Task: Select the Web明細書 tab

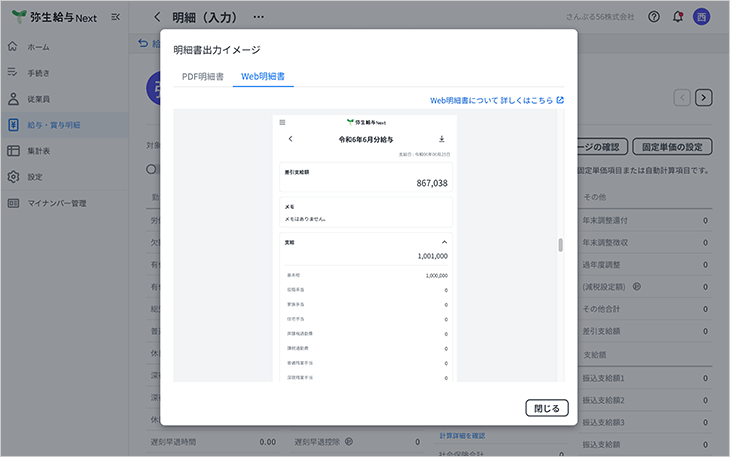Action: [263, 76]
